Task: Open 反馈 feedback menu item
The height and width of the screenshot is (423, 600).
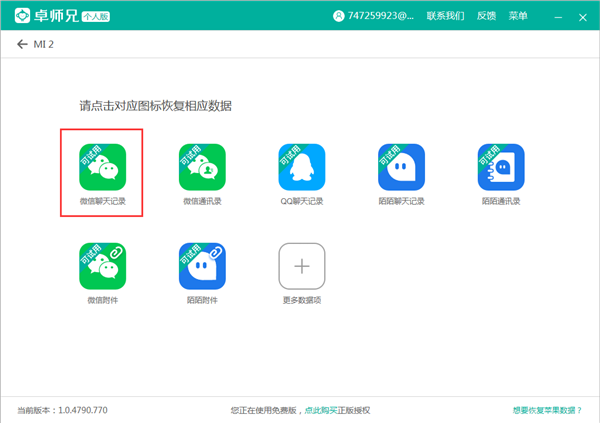Action: point(486,16)
